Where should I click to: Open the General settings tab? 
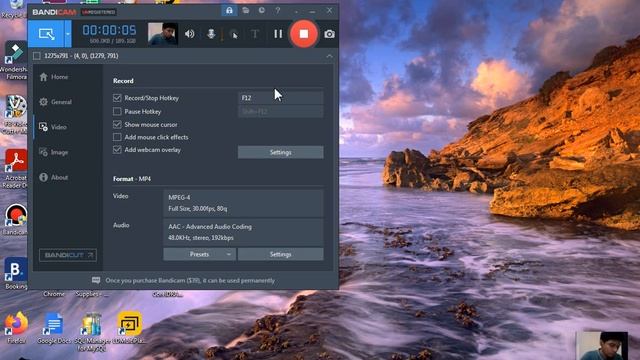pos(56,102)
